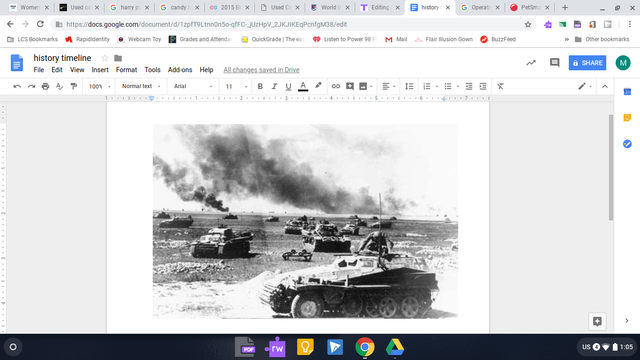
Task: Insert an image from toolbar
Action: 363,86
